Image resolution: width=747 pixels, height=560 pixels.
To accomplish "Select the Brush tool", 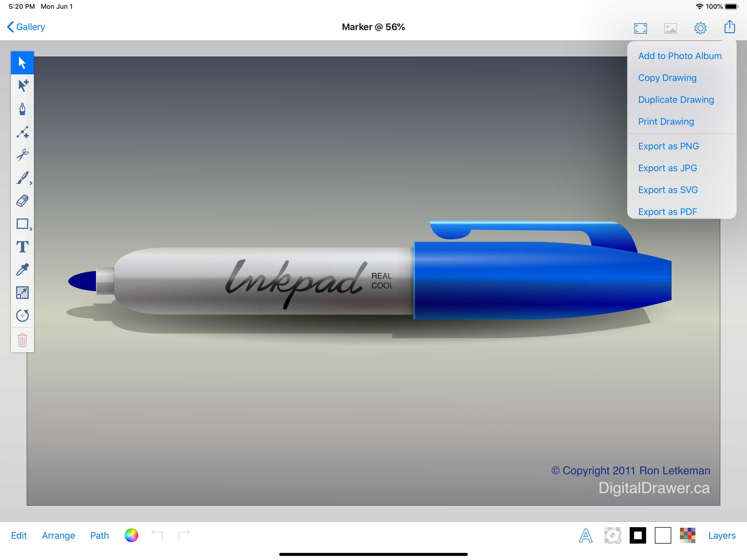I will (x=22, y=178).
